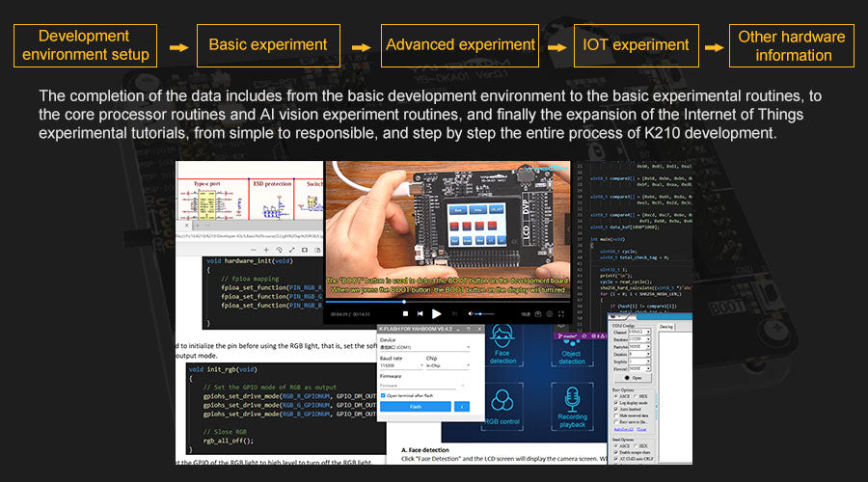Select the Recording playback microphone icon
This screenshot has width=868, height=482.
572,405
